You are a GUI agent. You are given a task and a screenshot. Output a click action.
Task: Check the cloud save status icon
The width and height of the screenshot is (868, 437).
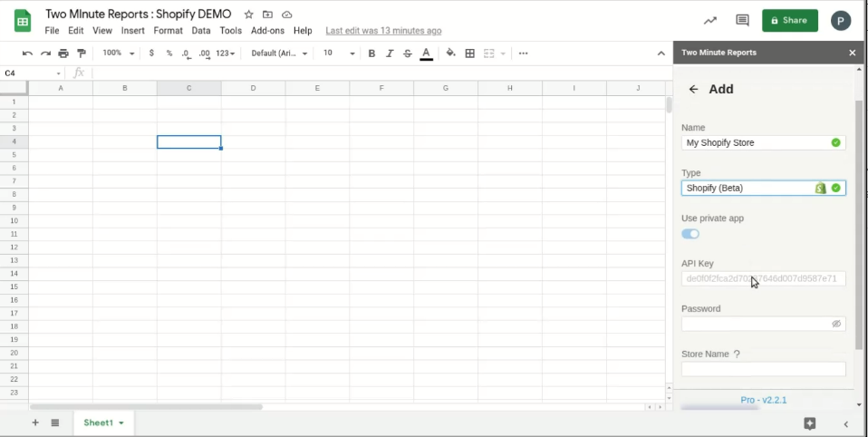tap(286, 15)
